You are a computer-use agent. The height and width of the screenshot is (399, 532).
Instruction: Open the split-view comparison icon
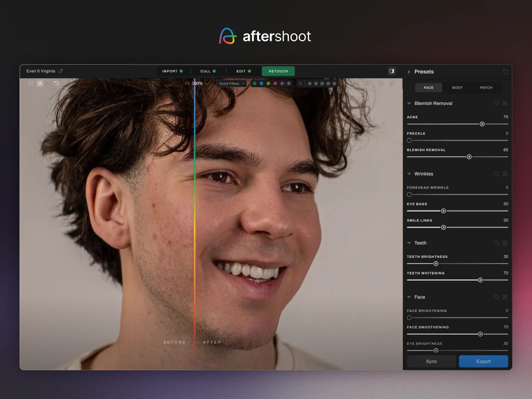367,83
